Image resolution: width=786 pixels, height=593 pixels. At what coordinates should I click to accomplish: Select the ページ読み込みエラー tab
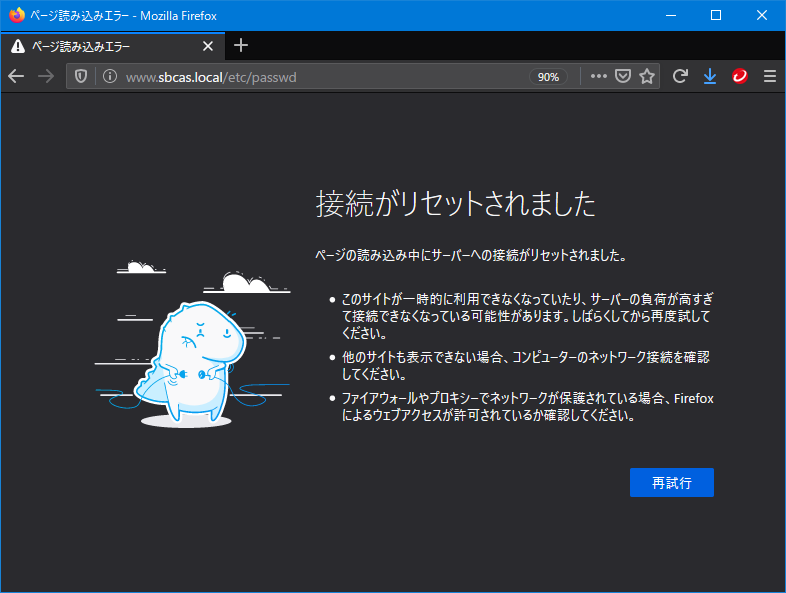pyautogui.click(x=113, y=47)
